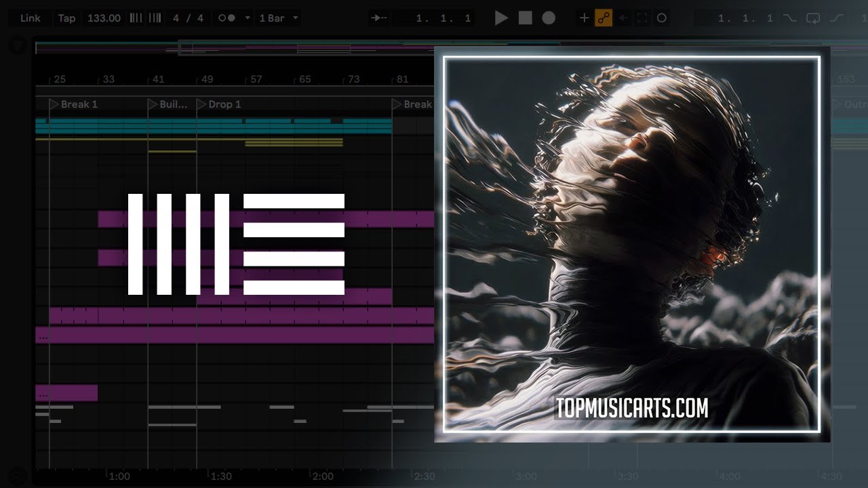Jump to the Break locator beside the artwork

[x=412, y=104]
